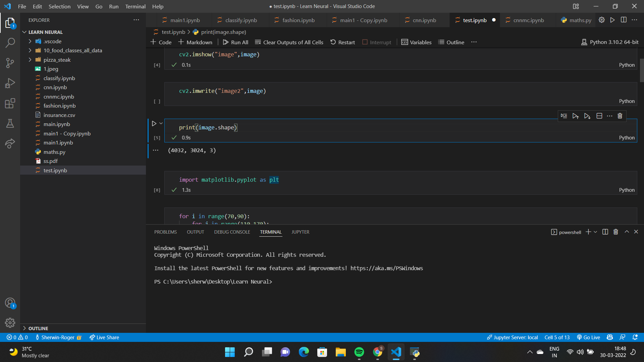The image size is (644, 362).
Task: Execute above cells icon
Action: 576,116
